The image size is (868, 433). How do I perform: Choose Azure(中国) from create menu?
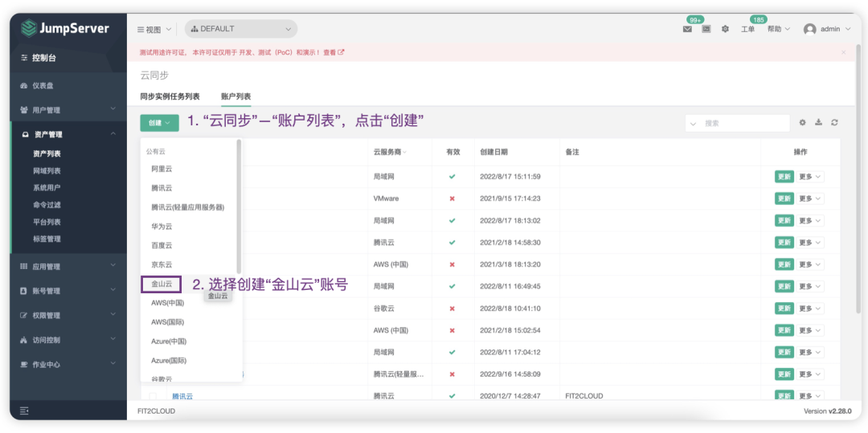click(x=169, y=341)
